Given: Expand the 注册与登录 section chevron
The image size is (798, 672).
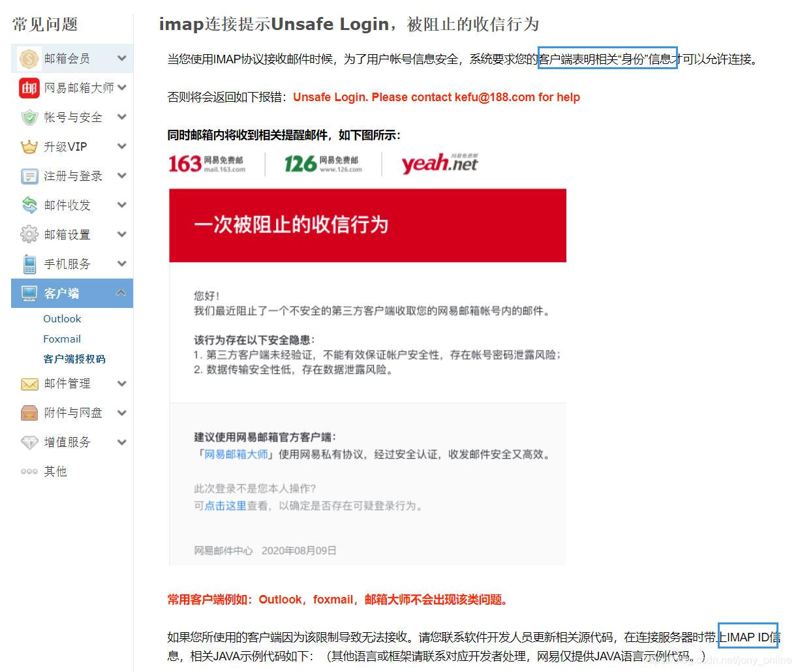Looking at the screenshot, I should [x=121, y=176].
